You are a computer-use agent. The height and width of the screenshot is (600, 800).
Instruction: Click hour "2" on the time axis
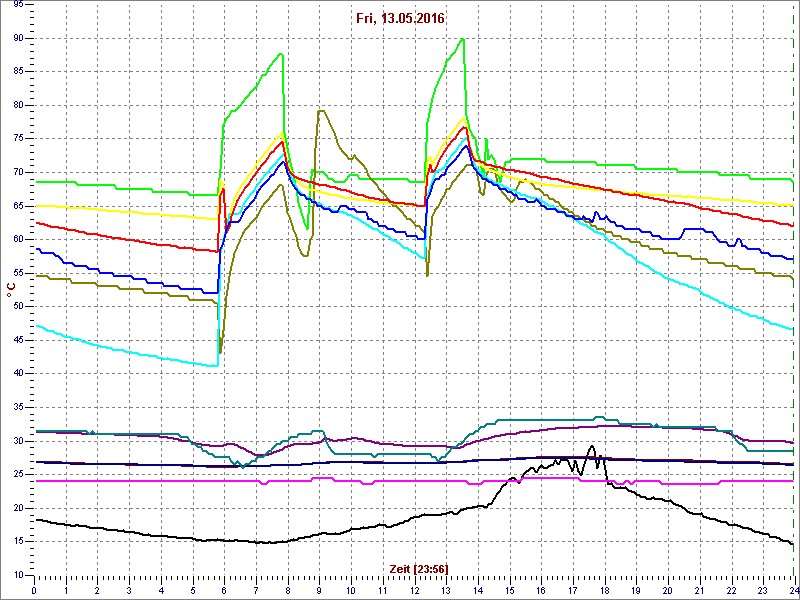[x=97, y=592]
